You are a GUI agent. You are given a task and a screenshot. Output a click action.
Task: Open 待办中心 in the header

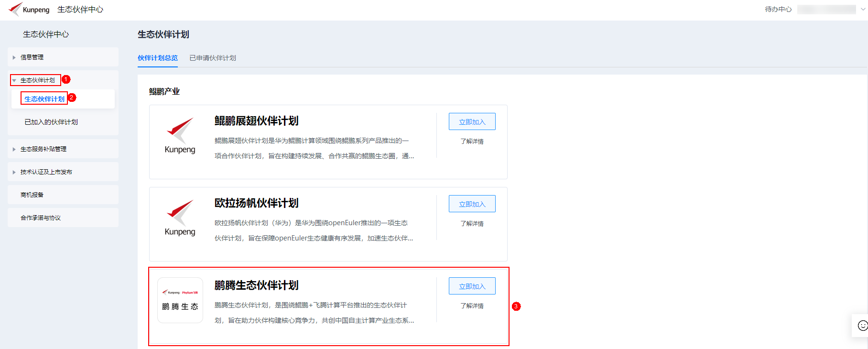pyautogui.click(x=778, y=9)
